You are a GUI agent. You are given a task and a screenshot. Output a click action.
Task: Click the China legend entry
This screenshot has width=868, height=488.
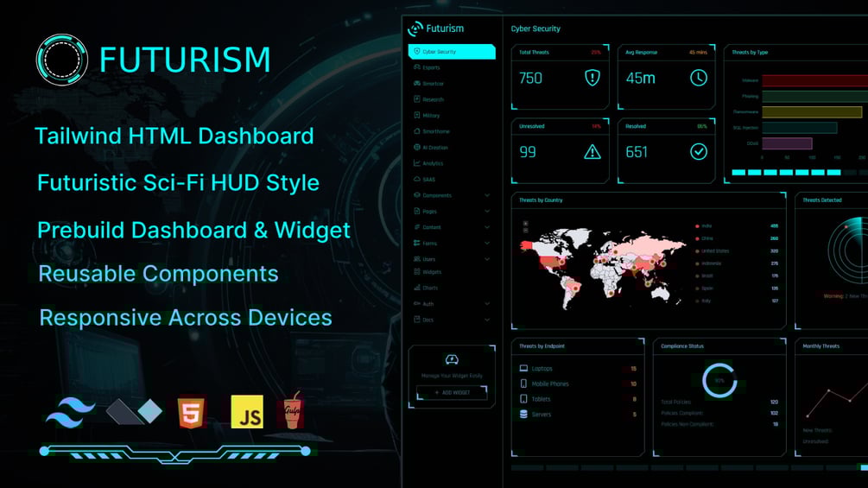[x=737, y=238]
